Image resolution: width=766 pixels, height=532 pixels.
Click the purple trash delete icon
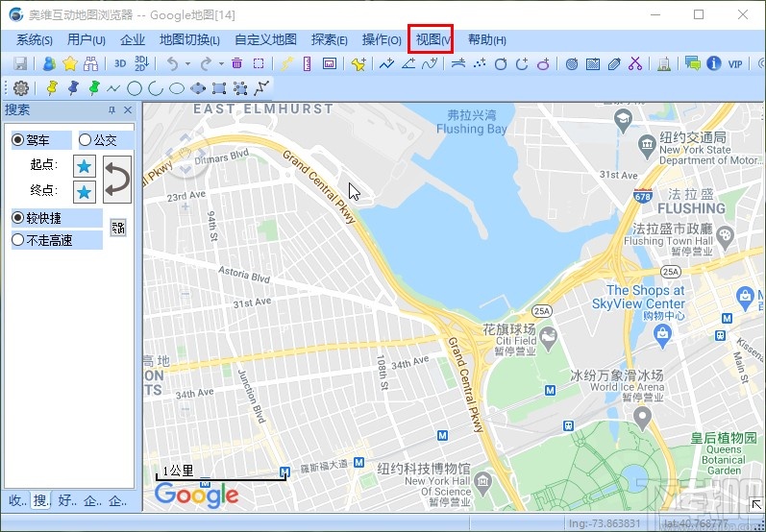[x=237, y=63]
